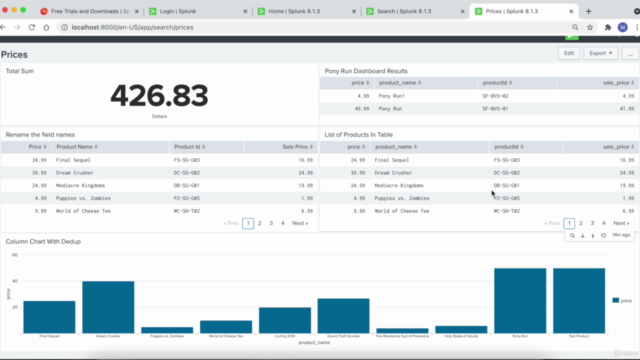Switch to Login | Splunk tab
Viewport: 640px width, 360px height.
(198, 11)
